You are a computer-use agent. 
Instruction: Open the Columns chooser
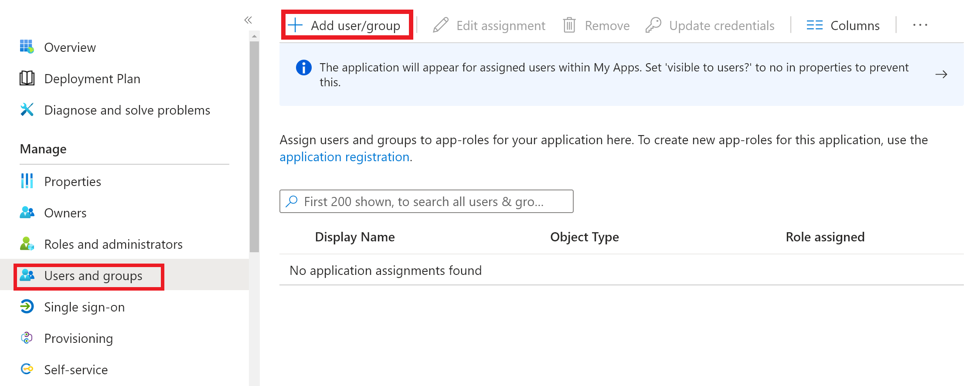[x=843, y=25]
